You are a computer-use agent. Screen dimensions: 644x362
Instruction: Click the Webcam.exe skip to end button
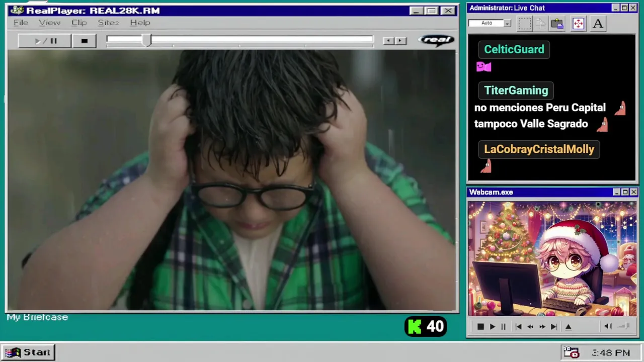(x=553, y=327)
